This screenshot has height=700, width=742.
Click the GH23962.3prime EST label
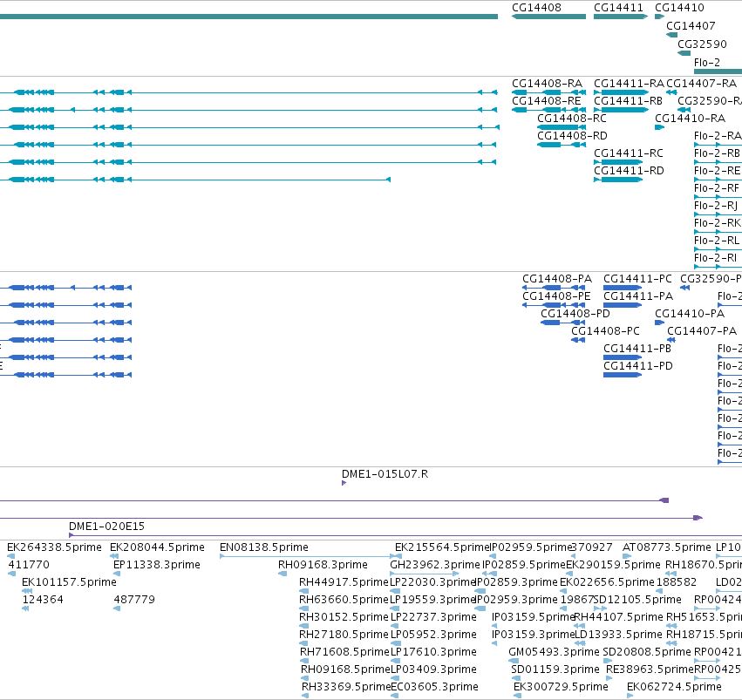point(435,565)
